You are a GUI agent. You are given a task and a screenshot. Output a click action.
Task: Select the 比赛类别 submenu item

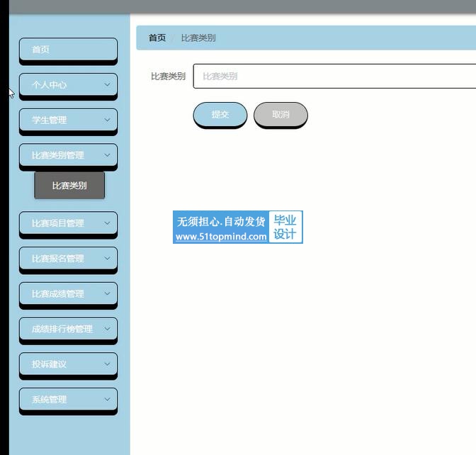(x=69, y=185)
